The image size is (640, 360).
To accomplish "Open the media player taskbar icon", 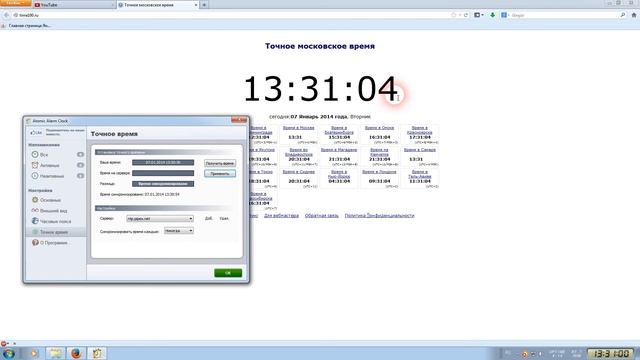I will pos(34,353).
